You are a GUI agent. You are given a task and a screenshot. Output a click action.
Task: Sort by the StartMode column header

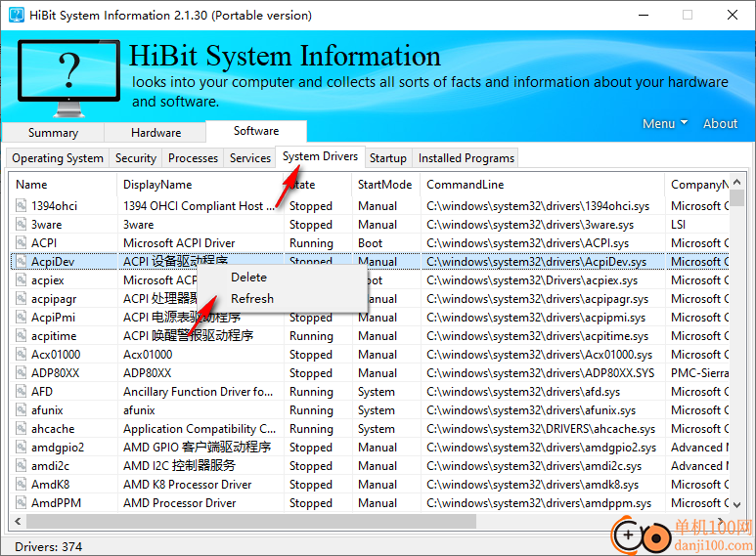(x=385, y=185)
